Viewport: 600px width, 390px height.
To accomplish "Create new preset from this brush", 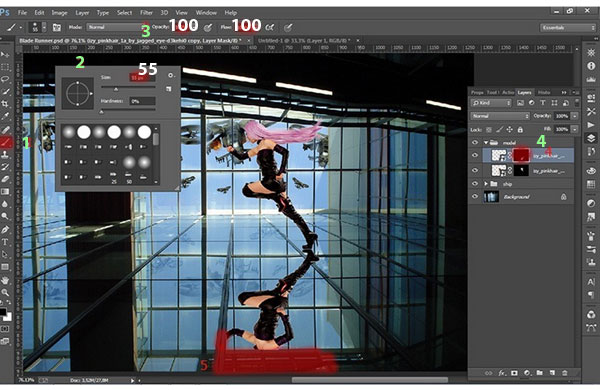I will tap(169, 89).
